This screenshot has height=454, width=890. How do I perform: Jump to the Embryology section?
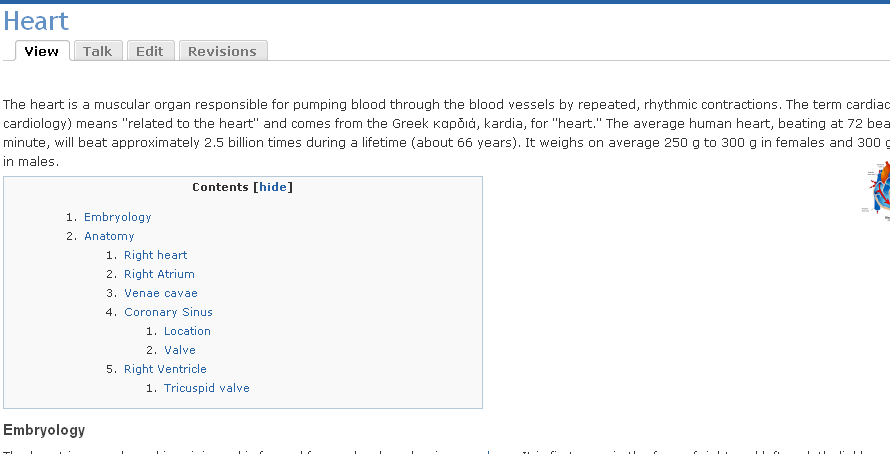tap(117, 217)
